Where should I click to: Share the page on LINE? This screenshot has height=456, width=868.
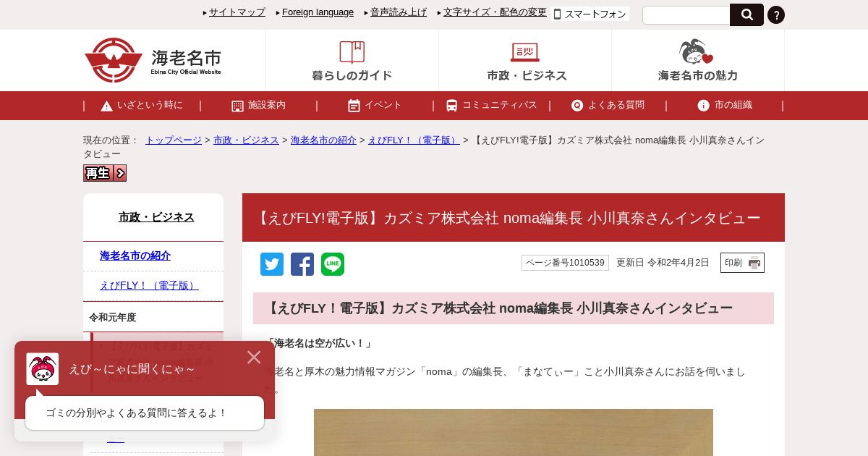(333, 264)
